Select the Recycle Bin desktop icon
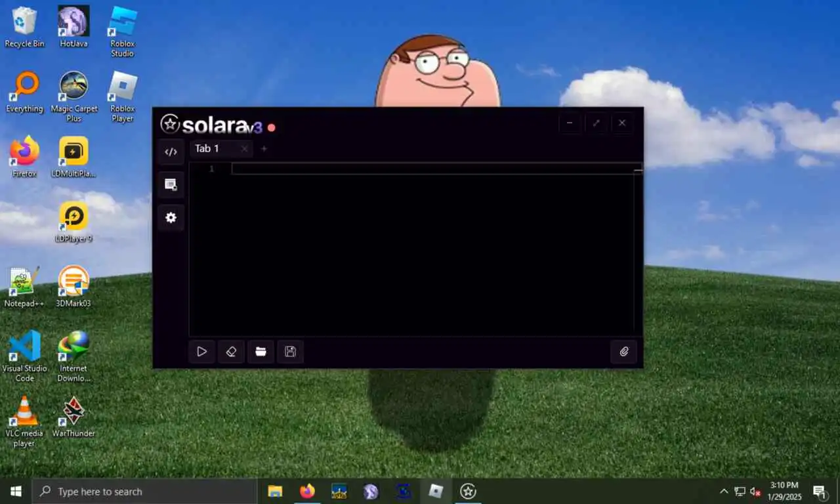Screen dimensions: 840x504 24,28
